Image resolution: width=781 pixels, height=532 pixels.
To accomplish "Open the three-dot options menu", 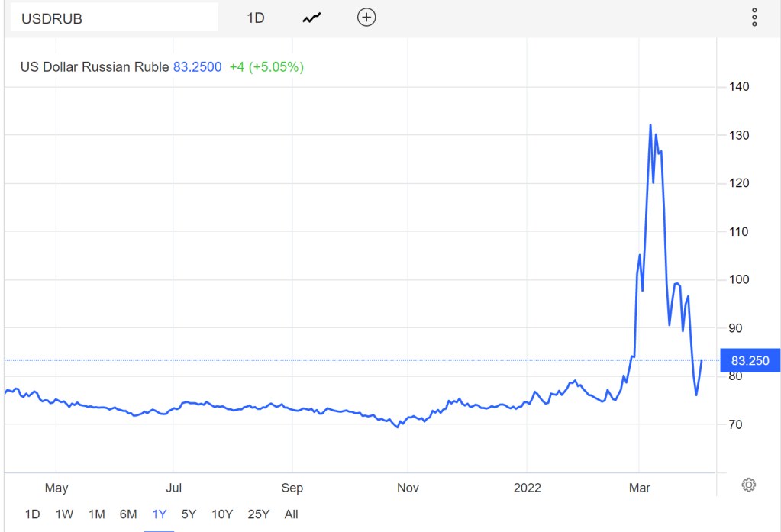I will tap(754, 18).
